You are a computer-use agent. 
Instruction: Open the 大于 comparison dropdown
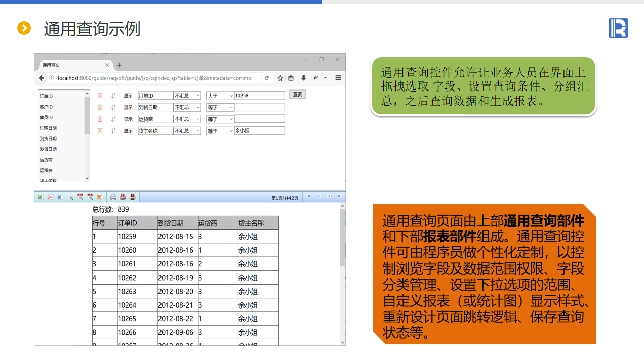220,96
